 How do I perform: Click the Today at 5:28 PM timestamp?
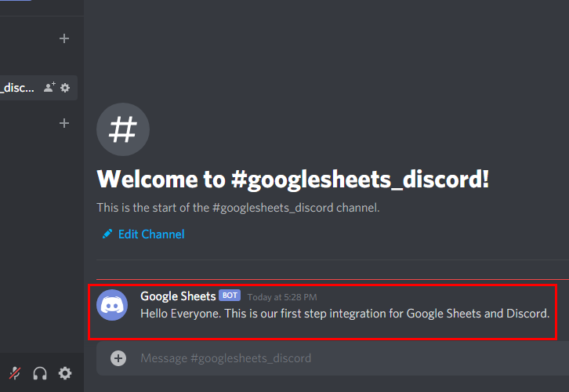click(x=282, y=297)
